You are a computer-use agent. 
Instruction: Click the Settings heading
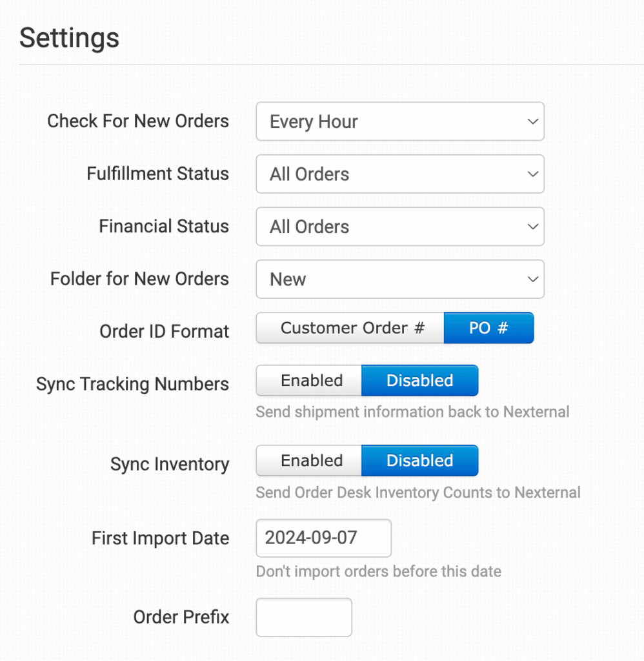pos(69,38)
